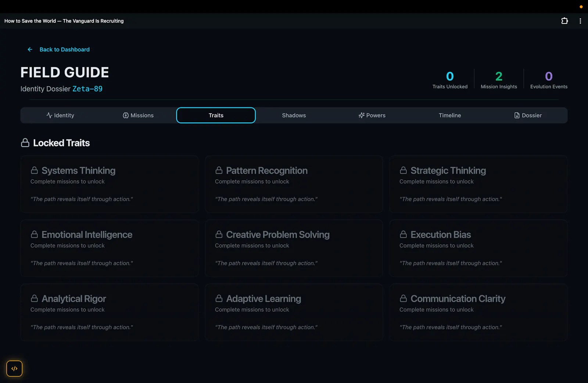Select the Pattern Recognition card title
Image resolution: width=588 pixels, height=383 pixels.
pyautogui.click(x=267, y=170)
